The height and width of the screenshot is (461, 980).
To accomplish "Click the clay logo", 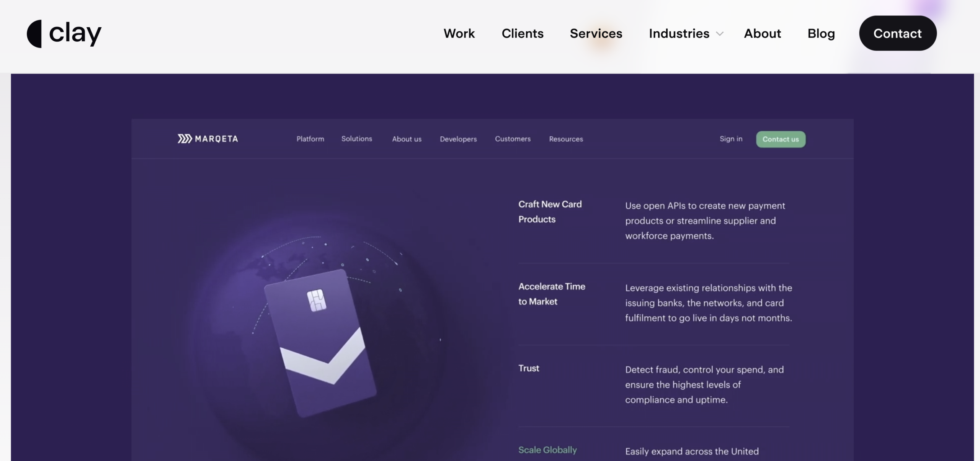I will pos(64,34).
